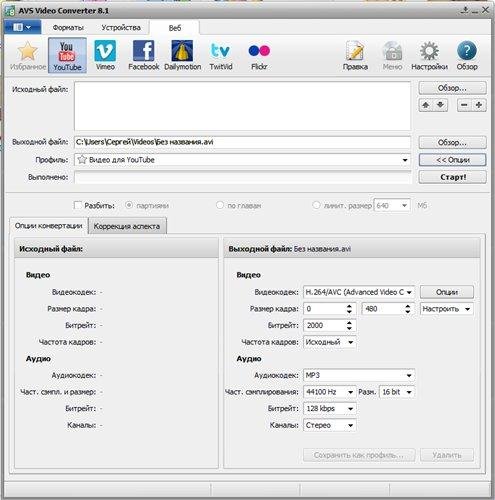The image size is (495, 500).
Task: Switch to the Устройства tab
Action: click(121, 28)
